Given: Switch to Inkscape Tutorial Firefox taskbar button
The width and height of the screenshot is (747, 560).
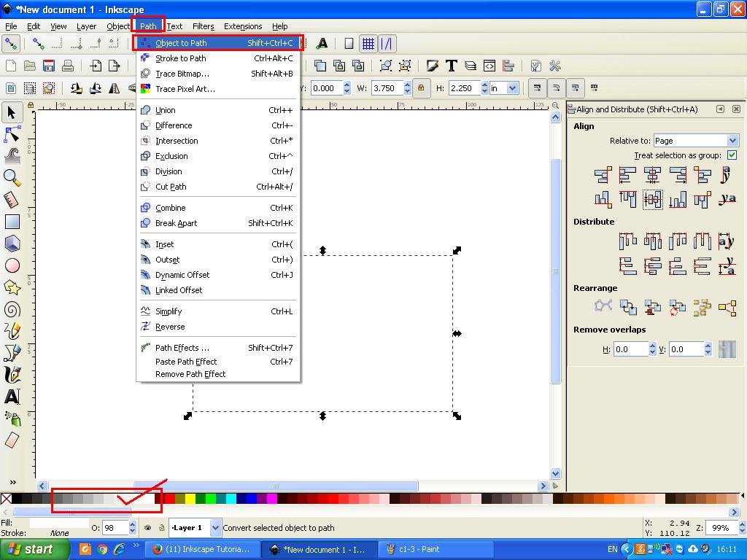Looking at the screenshot, I should tap(202, 549).
